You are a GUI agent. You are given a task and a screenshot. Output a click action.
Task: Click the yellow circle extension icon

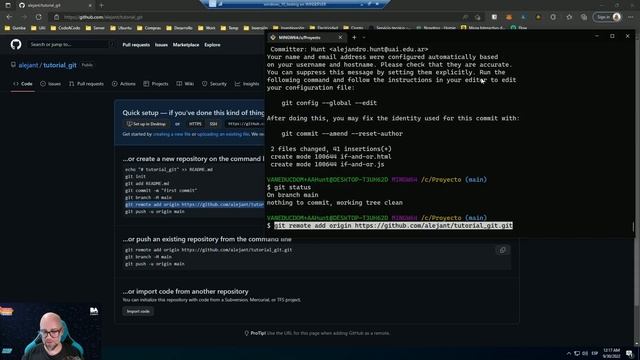click(x=538, y=17)
